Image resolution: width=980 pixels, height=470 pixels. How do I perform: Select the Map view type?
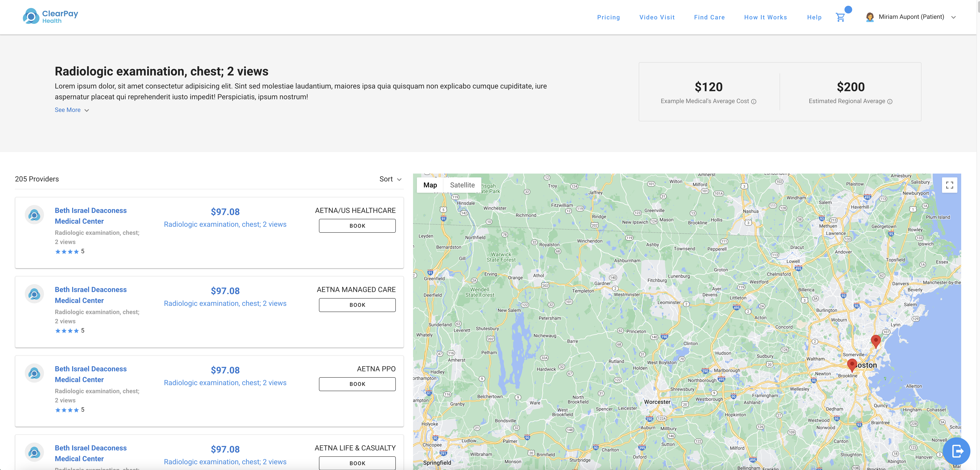430,185
